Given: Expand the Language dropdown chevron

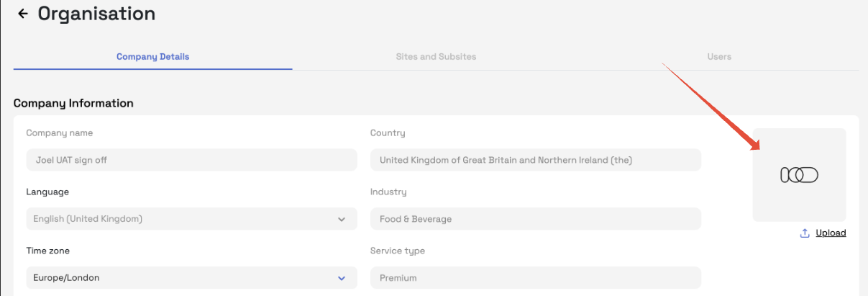Looking at the screenshot, I should click(342, 219).
